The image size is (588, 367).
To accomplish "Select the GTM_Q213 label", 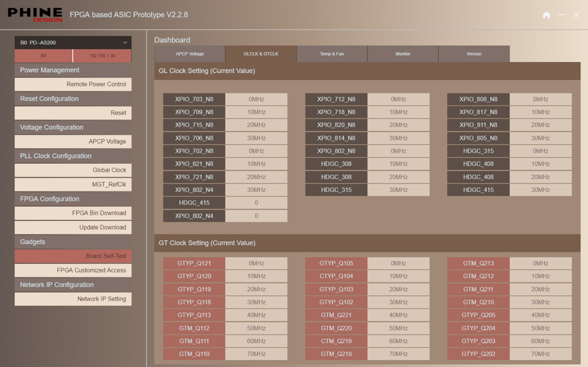I will click(x=479, y=263).
